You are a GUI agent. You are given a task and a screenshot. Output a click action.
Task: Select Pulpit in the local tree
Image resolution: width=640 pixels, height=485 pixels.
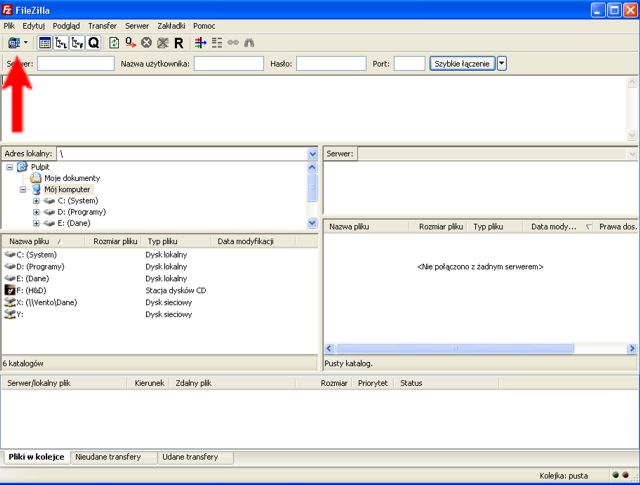click(x=40, y=167)
